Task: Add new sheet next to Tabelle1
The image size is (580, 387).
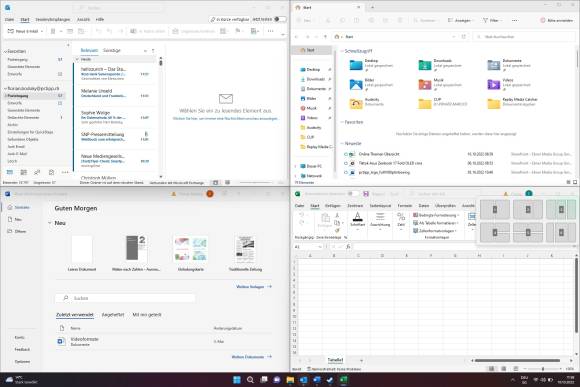Action: click(361, 360)
